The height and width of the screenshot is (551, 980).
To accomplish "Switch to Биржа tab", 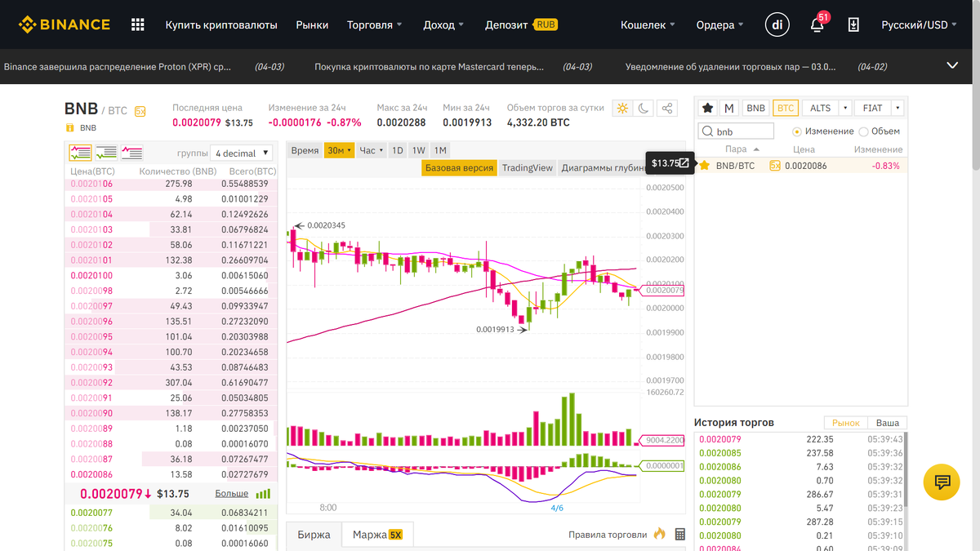I will (x=314, y=535).
